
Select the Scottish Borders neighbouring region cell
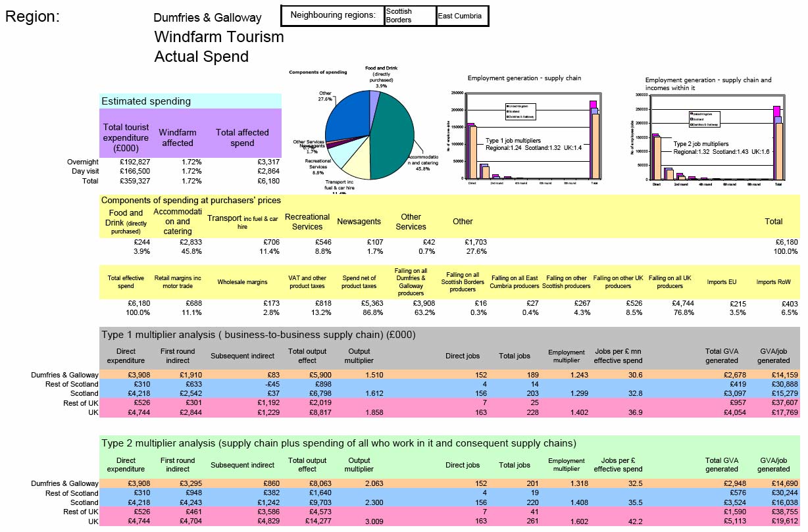[x=410, y=16]
